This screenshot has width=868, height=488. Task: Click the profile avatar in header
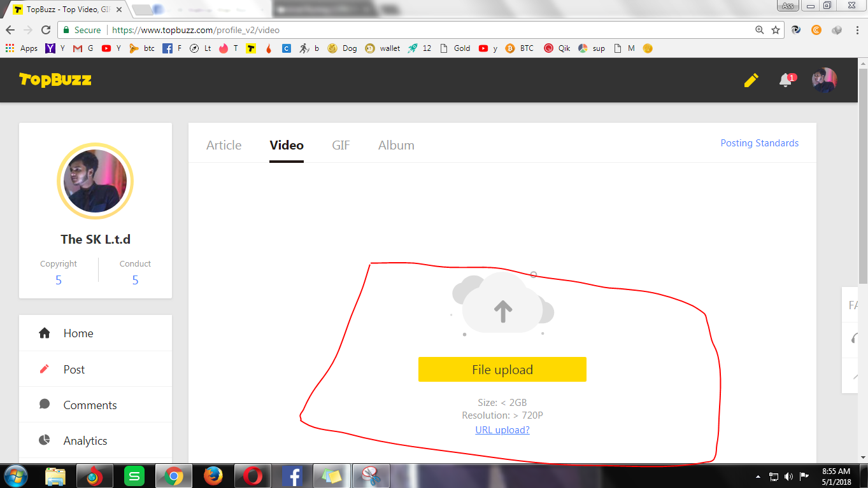[x=824, y=80]
